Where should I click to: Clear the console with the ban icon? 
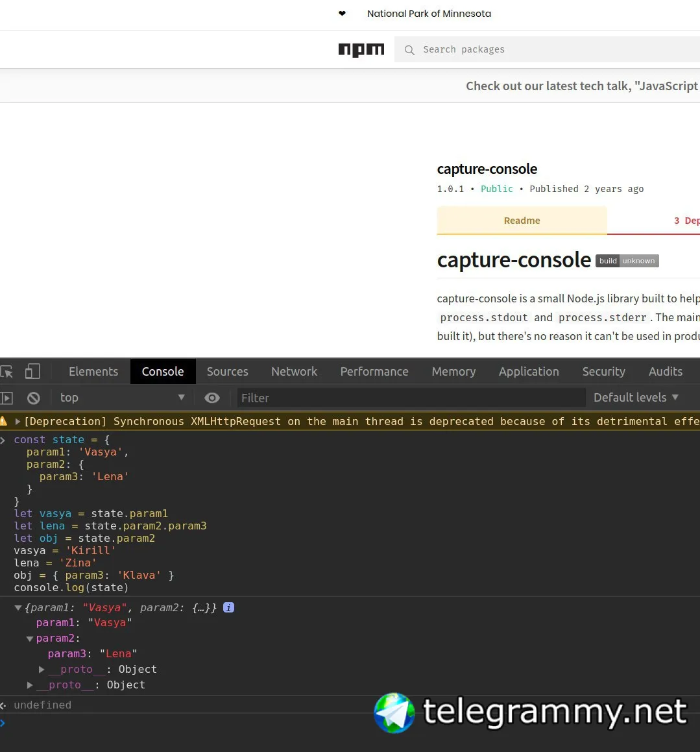(34, 398)
